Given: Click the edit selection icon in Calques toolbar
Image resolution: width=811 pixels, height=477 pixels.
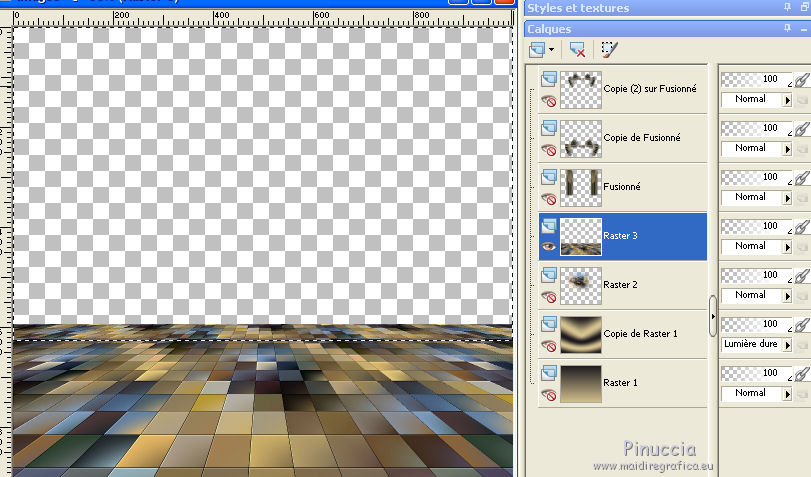Looking at the screenshot, I should tap(609, 49).
